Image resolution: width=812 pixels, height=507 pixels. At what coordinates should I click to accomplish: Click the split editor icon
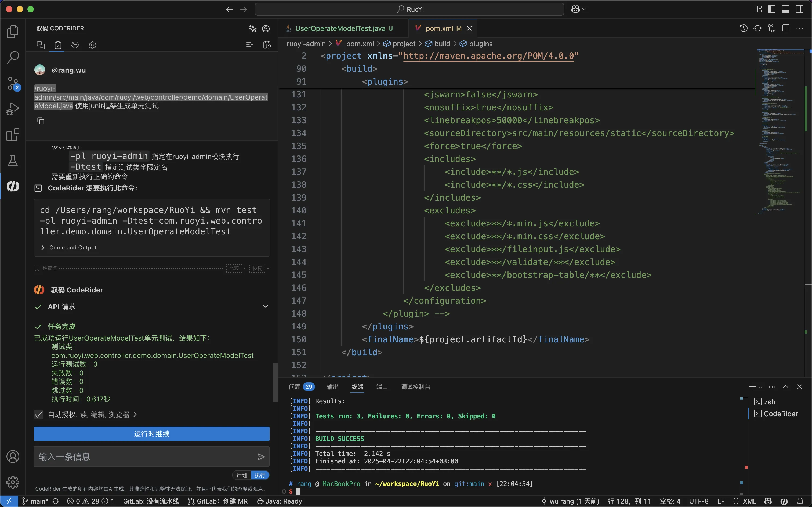[786, 28]
